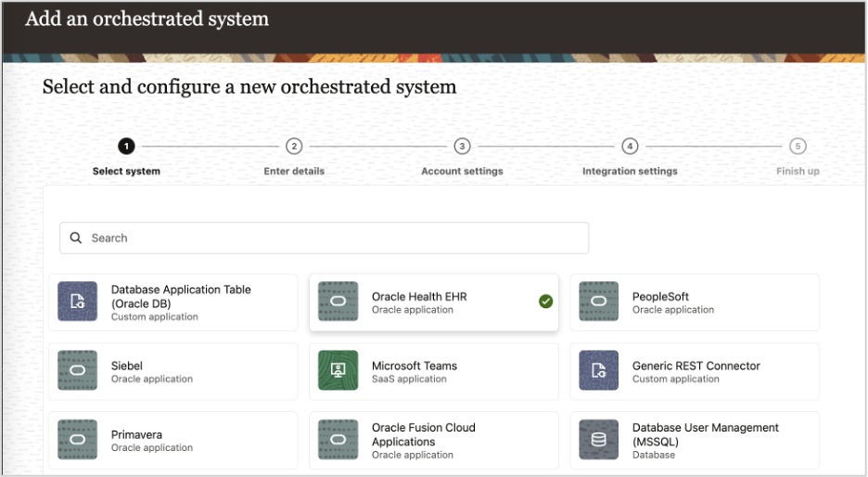Image resolution: width=868 pixels, height=477 pixels.
Task: Click the Generic REST Connector icon
Action: click(599, 370)
